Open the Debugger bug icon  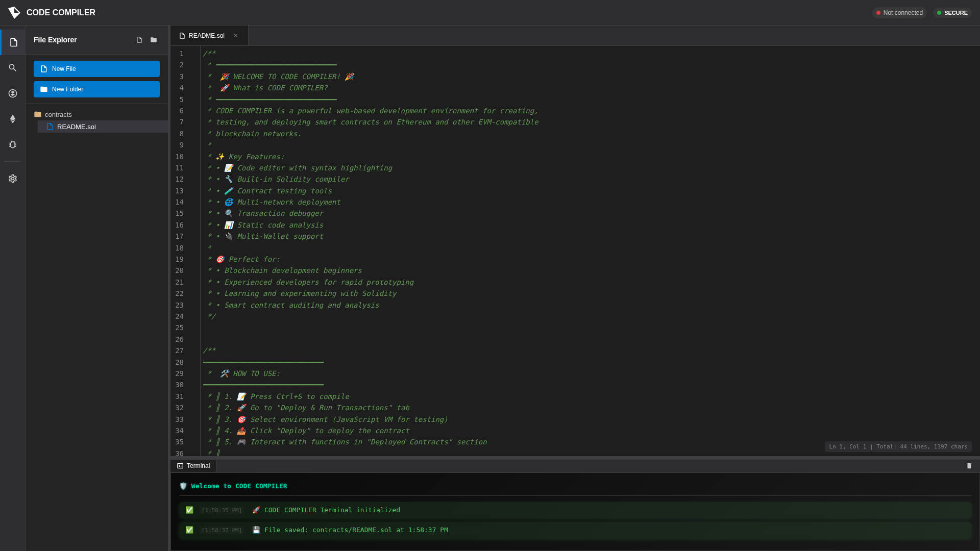point(13,144)
